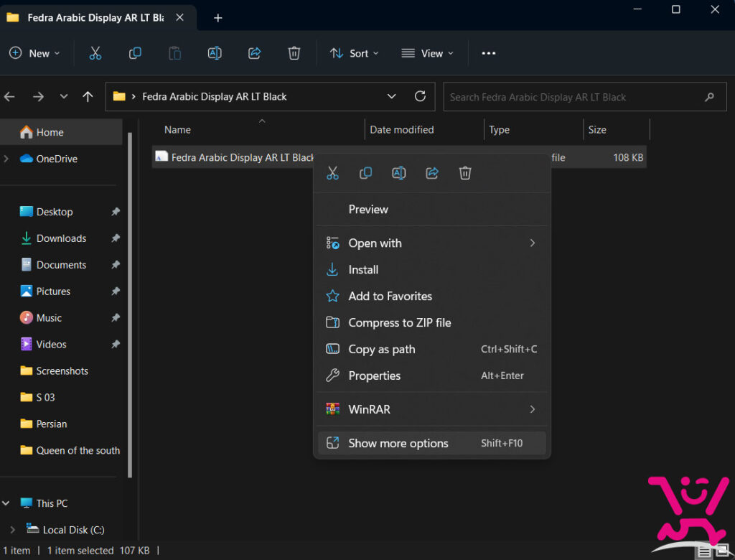Click the Rename icon in the toolbar
Image resolution: width=735 pixels, height=560 pixels.
215,53
